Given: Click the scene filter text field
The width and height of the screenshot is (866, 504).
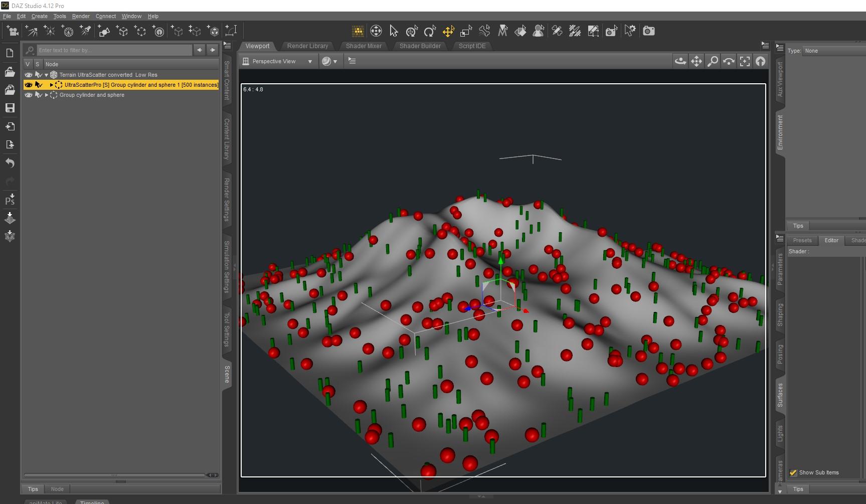Looking at the screenshot, I should click(114, 50).
